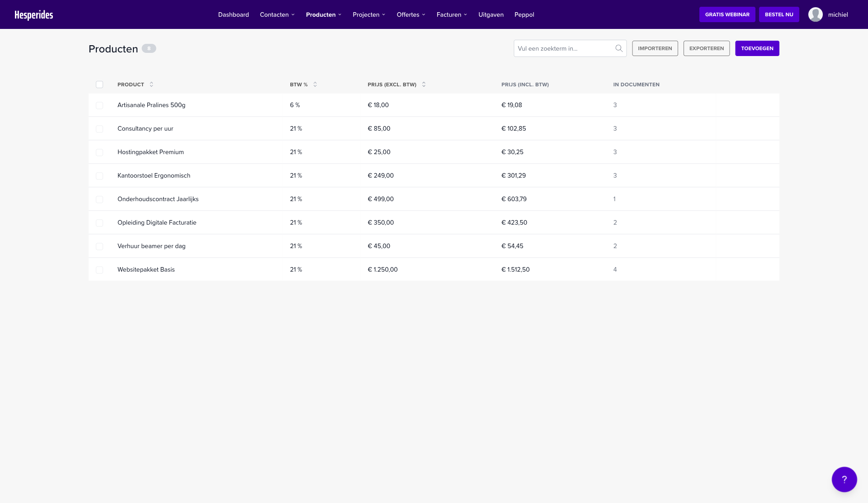This screenshot has height=503, width=868.
Task: Click the € 499,00 price cell
Action: [x=381, y=199]
